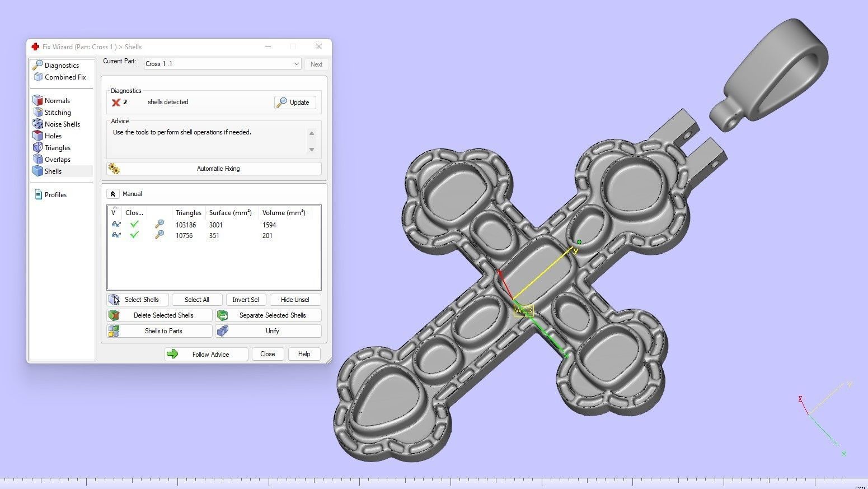Select the Shells step in sidebar
Image resolution: width=868 pixels, height=489 pixels.
pos(53,171)
